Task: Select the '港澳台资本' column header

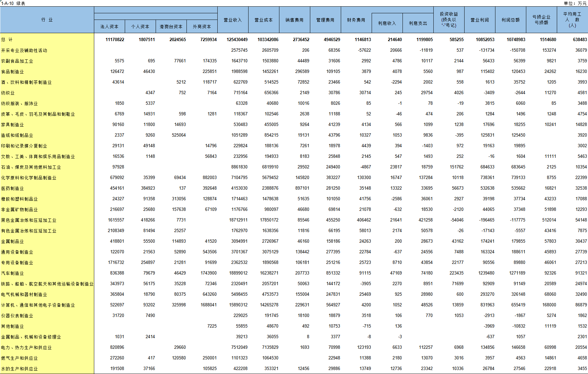Action: coord(171,27)
